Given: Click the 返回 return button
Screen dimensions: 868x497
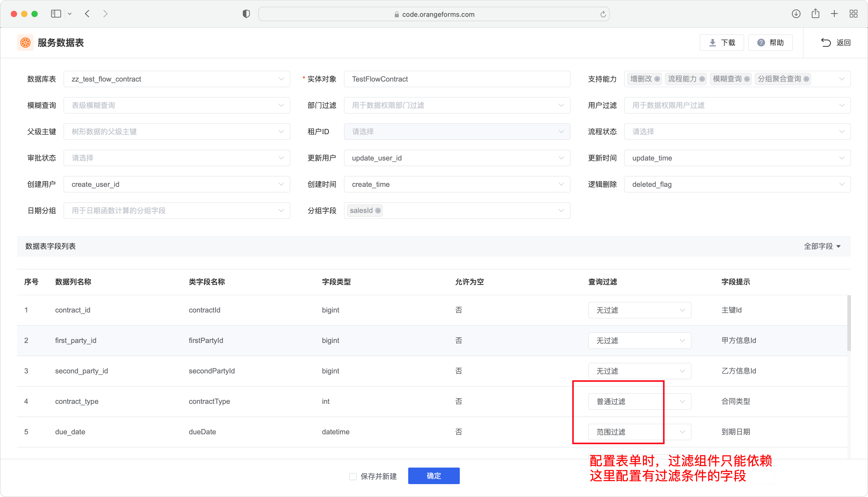Looking at the screenshot, I should pos(835,43).
